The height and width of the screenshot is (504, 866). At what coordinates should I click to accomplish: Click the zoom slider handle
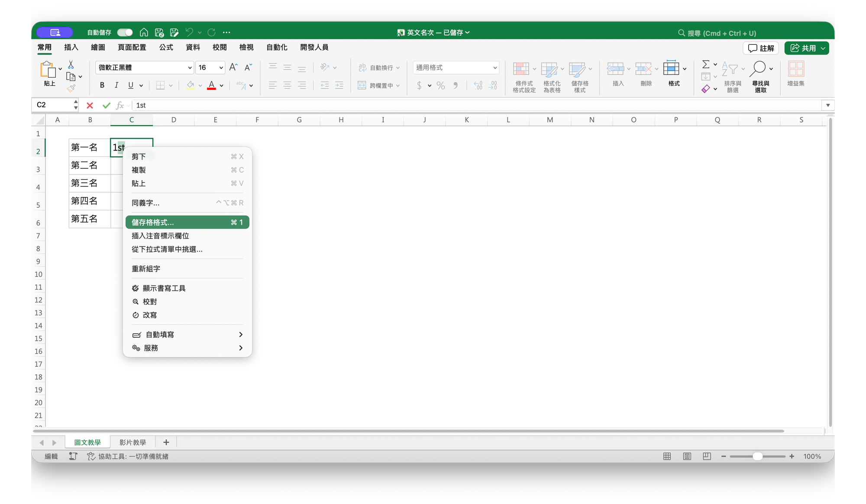tap(757, 456)
